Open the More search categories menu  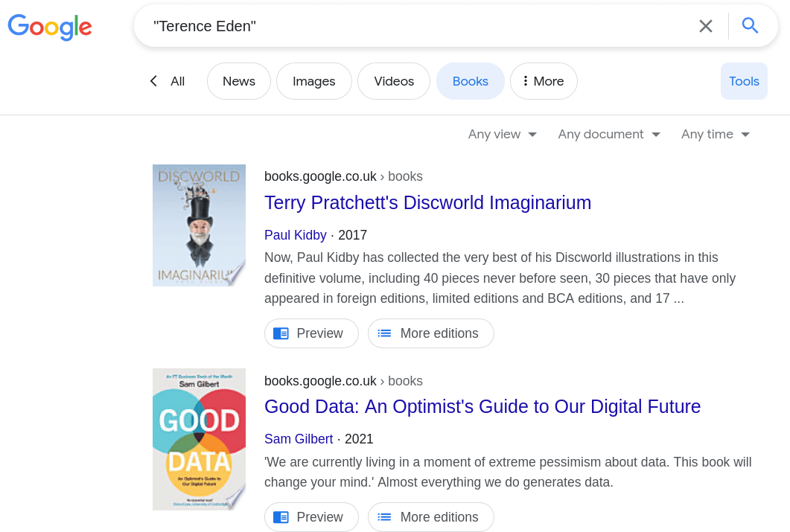[544, 81]
